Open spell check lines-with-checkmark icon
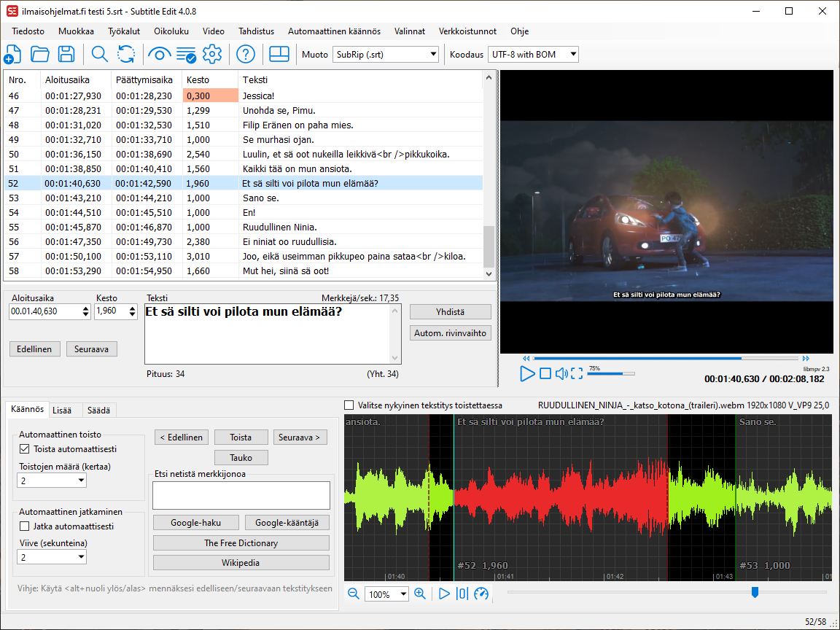This screenshot has width=840, height=630. (x=186, y=54)
